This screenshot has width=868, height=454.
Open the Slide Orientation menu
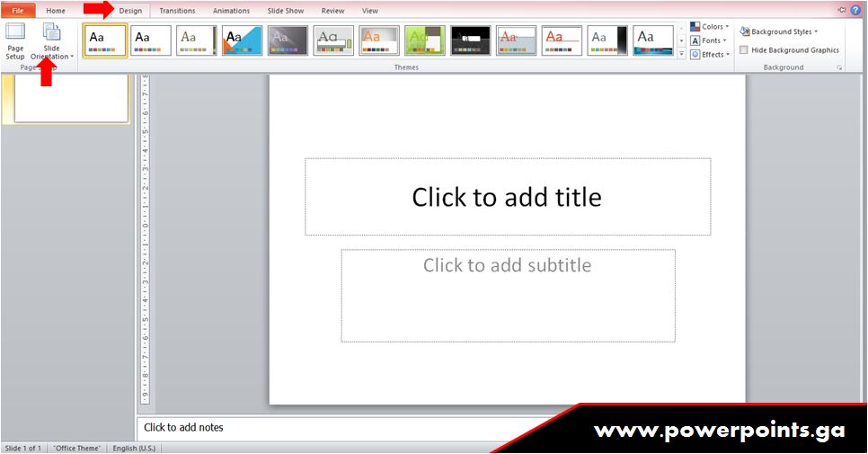51,40
